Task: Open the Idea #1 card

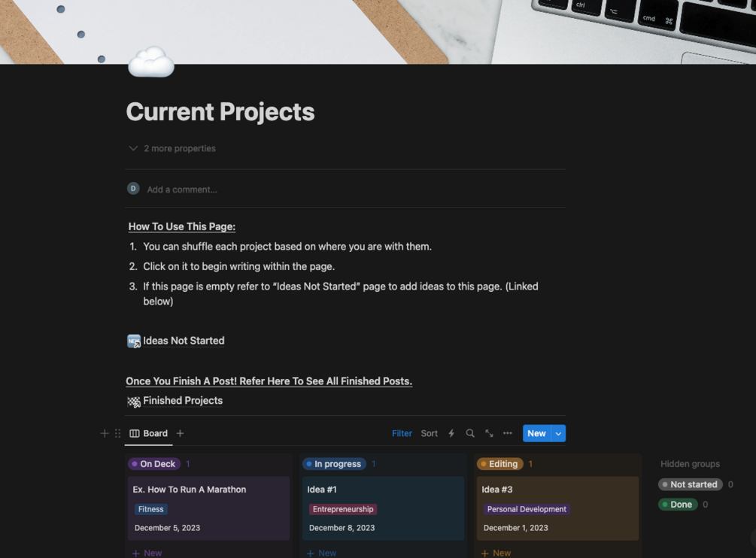Action: 383,508
